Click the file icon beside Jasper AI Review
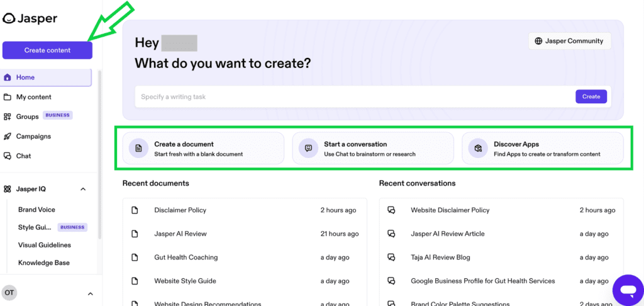 coord(135,234)
